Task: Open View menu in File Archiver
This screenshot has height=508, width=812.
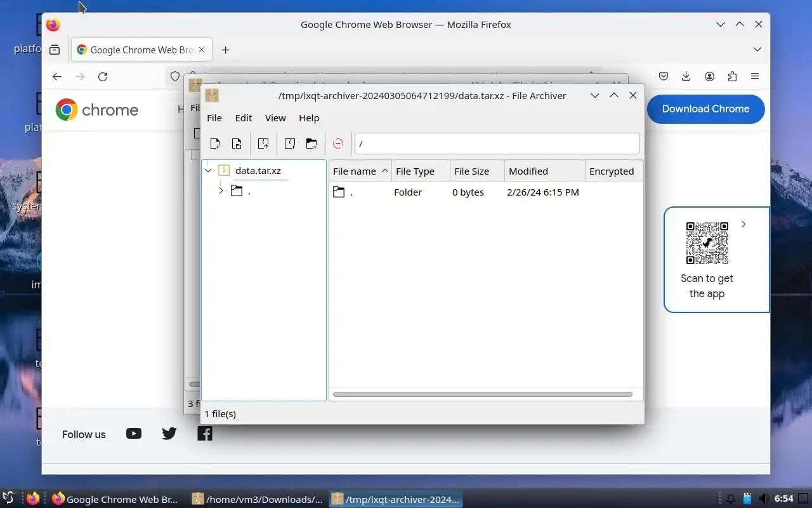Action: point(275,117)
